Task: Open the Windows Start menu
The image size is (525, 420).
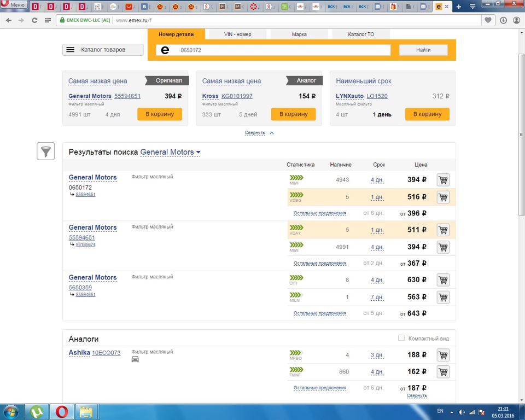Action: coord(11,412)
